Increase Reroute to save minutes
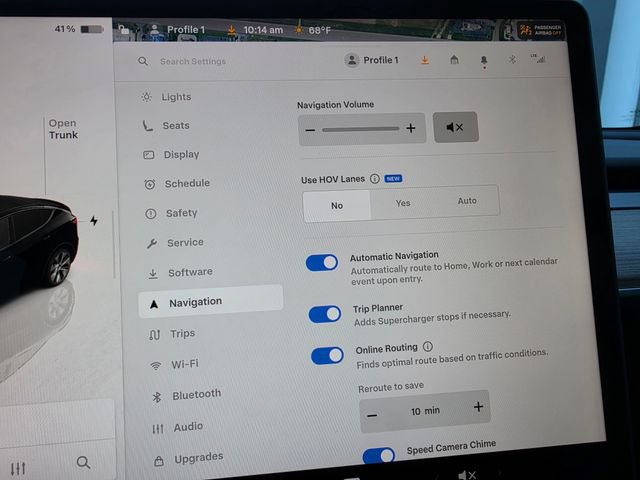Screen dimensions: 640x480 tap(478, 407)
